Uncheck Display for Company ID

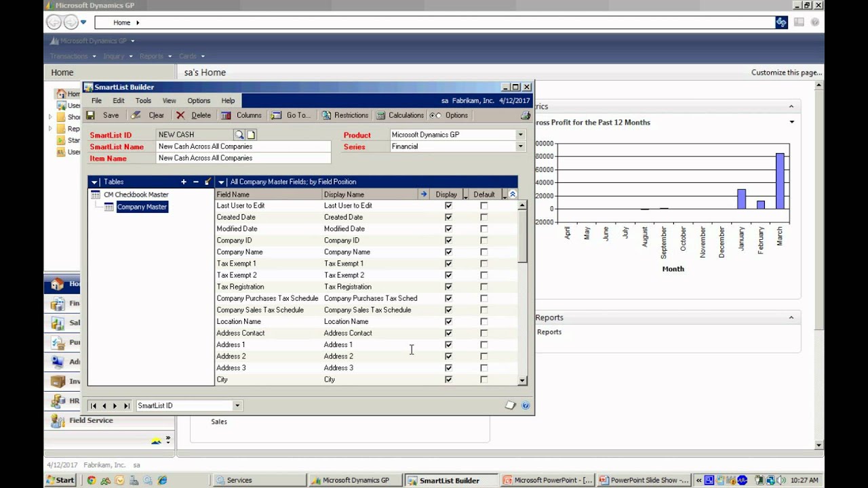[448, 240]
